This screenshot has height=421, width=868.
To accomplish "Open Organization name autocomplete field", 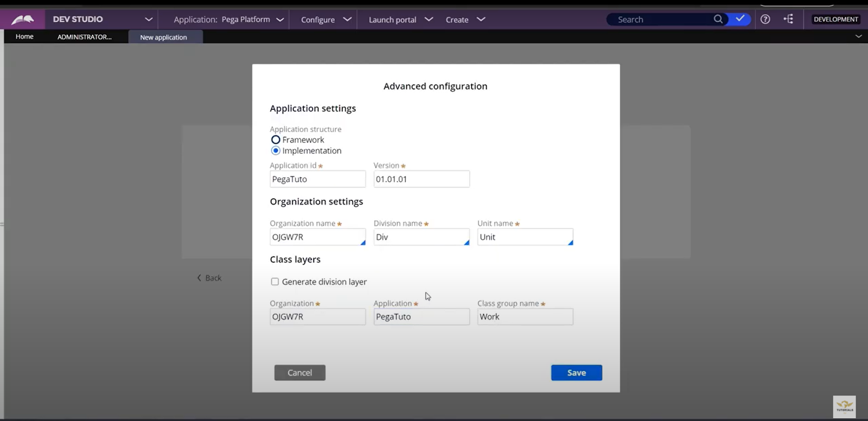I will [318, 237].
